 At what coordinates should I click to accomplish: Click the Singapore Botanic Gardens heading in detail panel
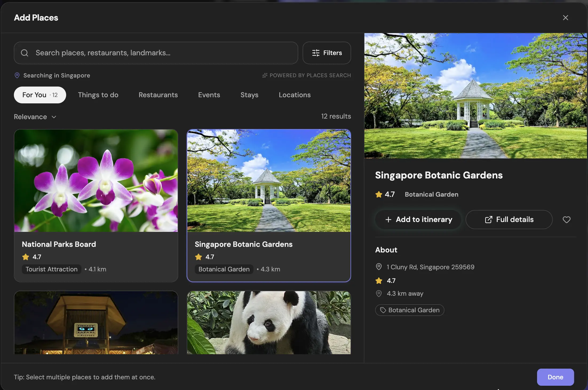click(439, 175)
